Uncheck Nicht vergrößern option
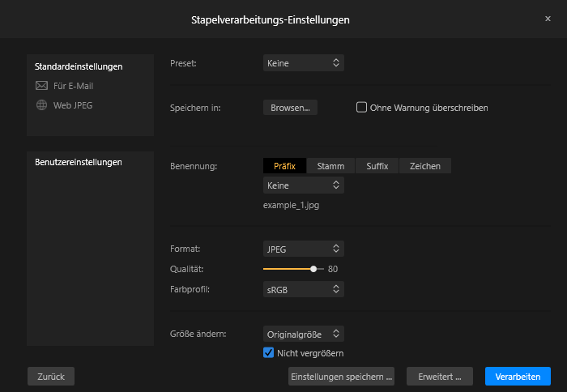567x392 pixels. [x=268, y=352]
